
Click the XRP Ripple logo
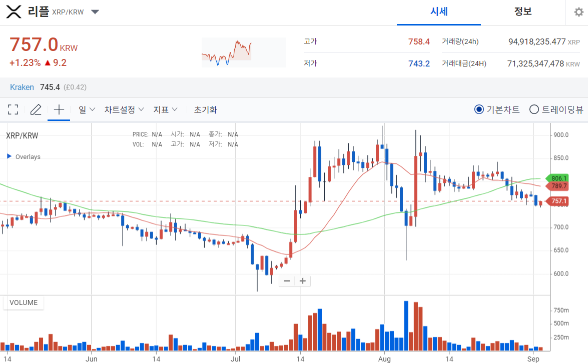(x=14, y=12)
